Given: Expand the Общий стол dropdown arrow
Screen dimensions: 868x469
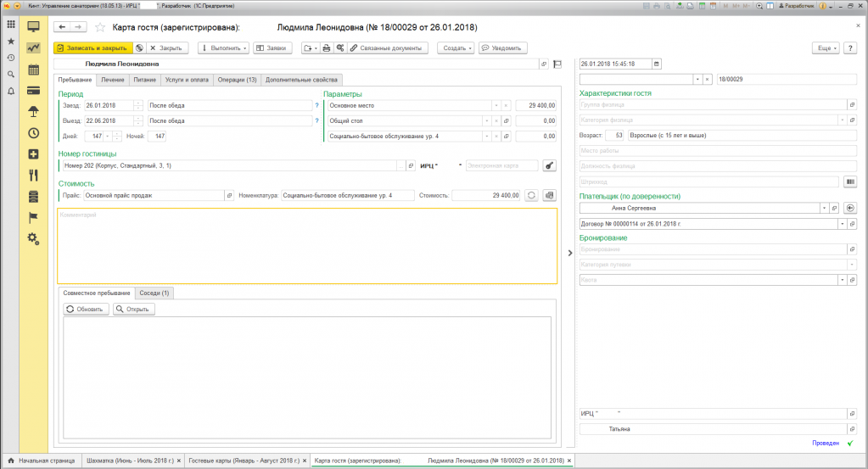Looking at the screenshot, I should coord(487,120).
